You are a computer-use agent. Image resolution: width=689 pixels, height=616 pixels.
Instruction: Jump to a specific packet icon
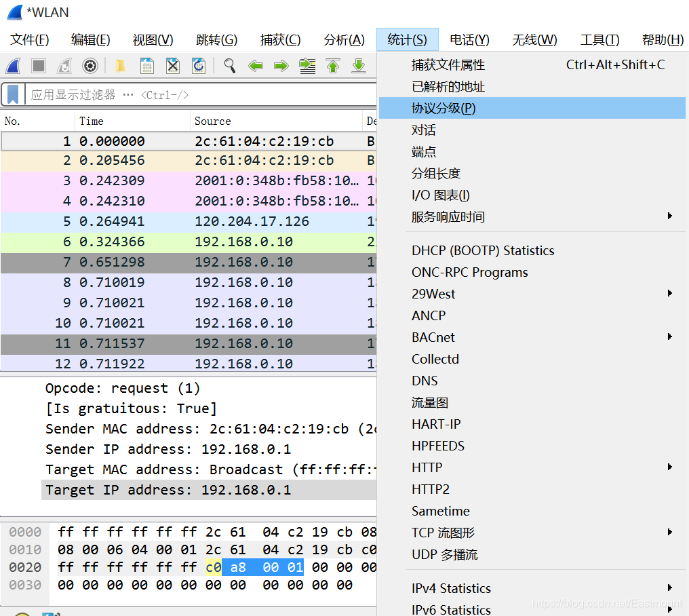click(307, 66)
